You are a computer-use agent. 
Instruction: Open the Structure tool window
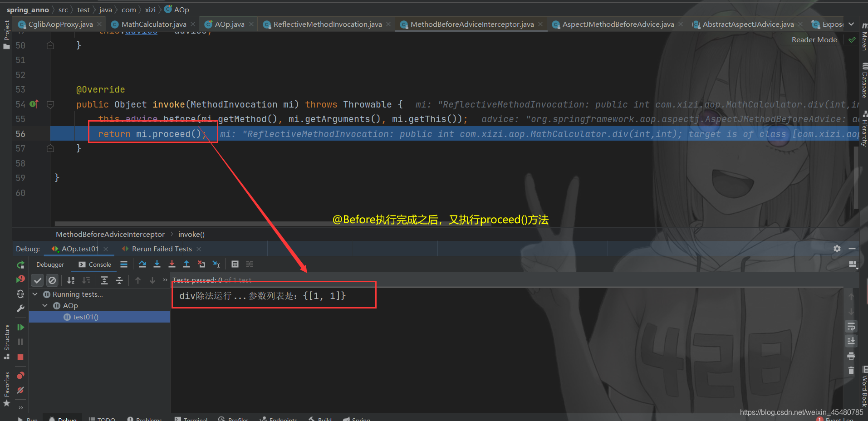(x=7, y=342)
